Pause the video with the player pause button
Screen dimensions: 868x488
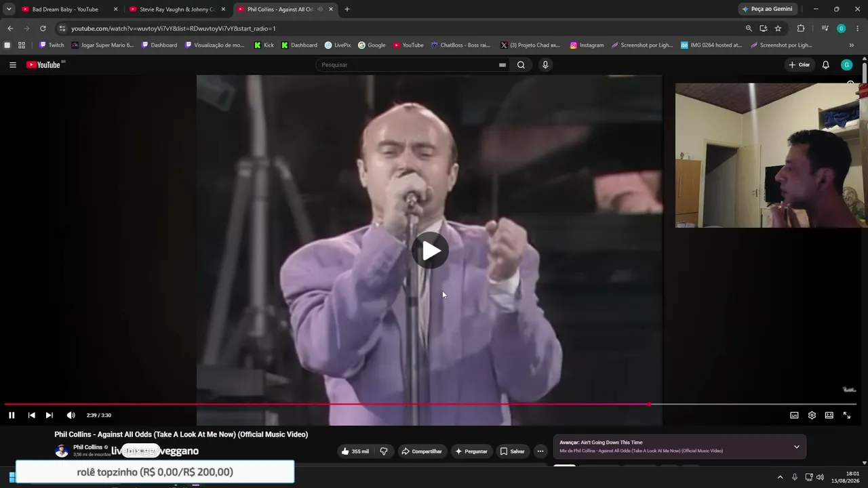(x=12, y=415)
